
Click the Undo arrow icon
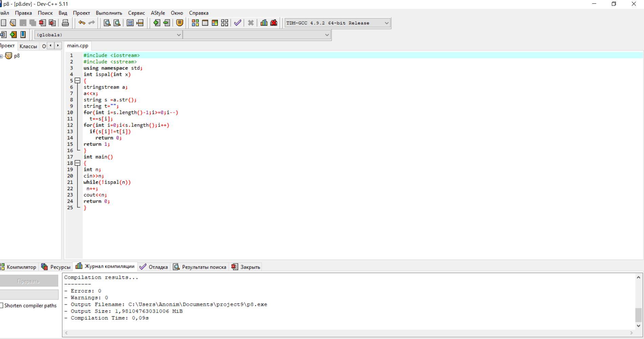click(x=82, y=23)
